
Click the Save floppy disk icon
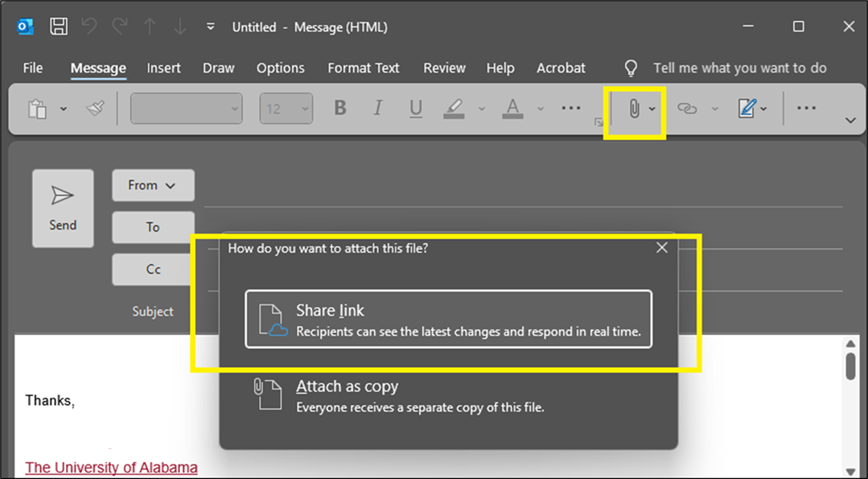[59, 27]
